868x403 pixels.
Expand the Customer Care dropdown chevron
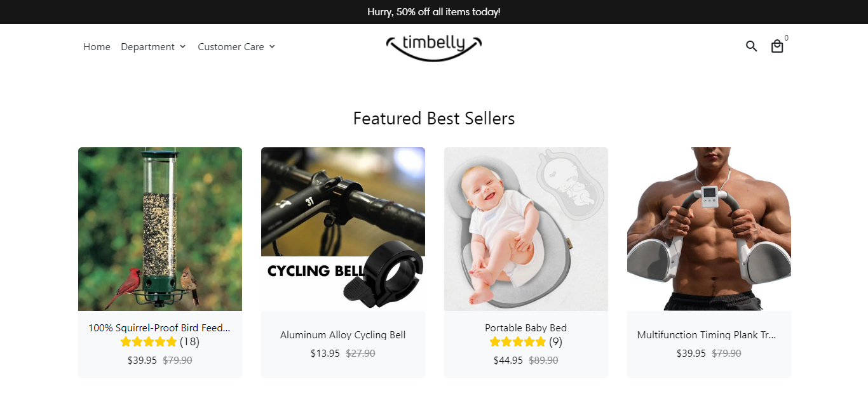(272, 47)
